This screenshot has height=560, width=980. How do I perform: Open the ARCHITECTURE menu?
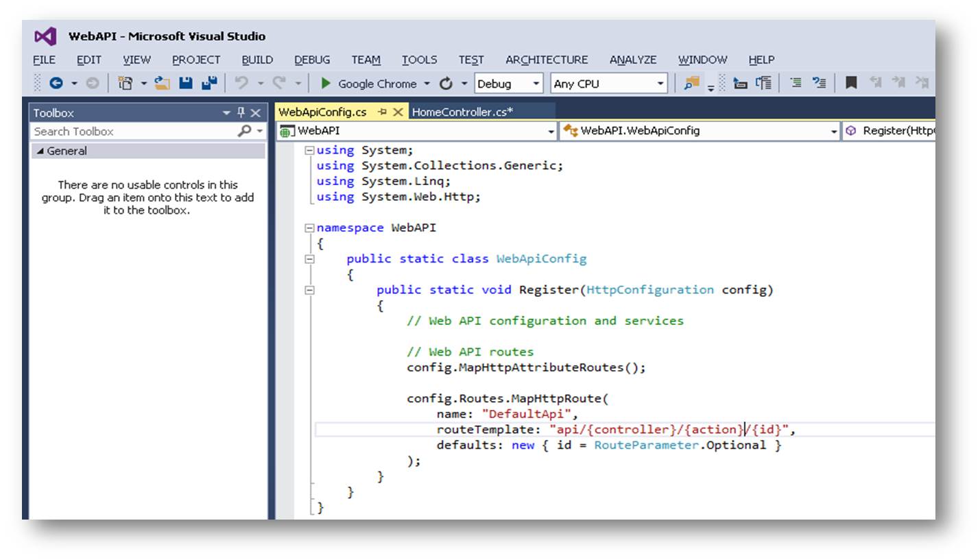pos(547,60)
